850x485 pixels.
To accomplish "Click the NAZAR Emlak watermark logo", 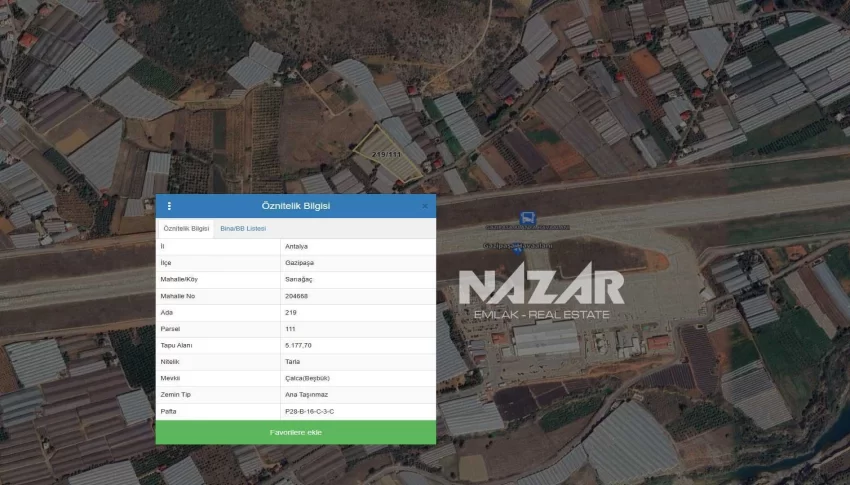I will [x=541, y=294].
